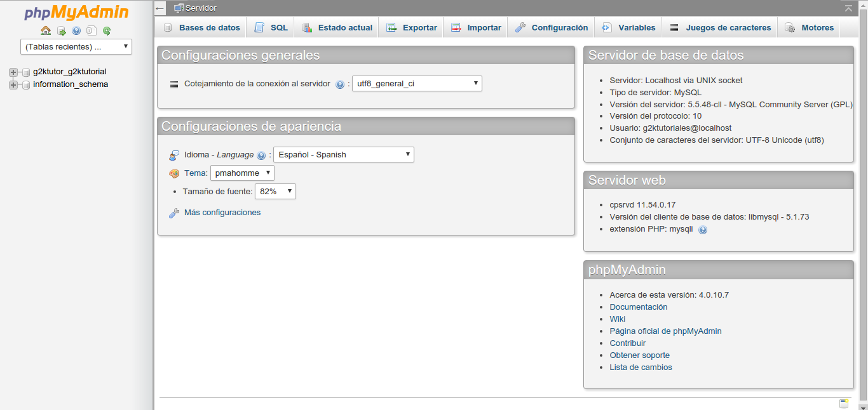Viewport: 868px width, 410px height.
Task: Click the Juegos de caracteres tab's list icon
Action: pyautogui.click(x=674, y=27)
